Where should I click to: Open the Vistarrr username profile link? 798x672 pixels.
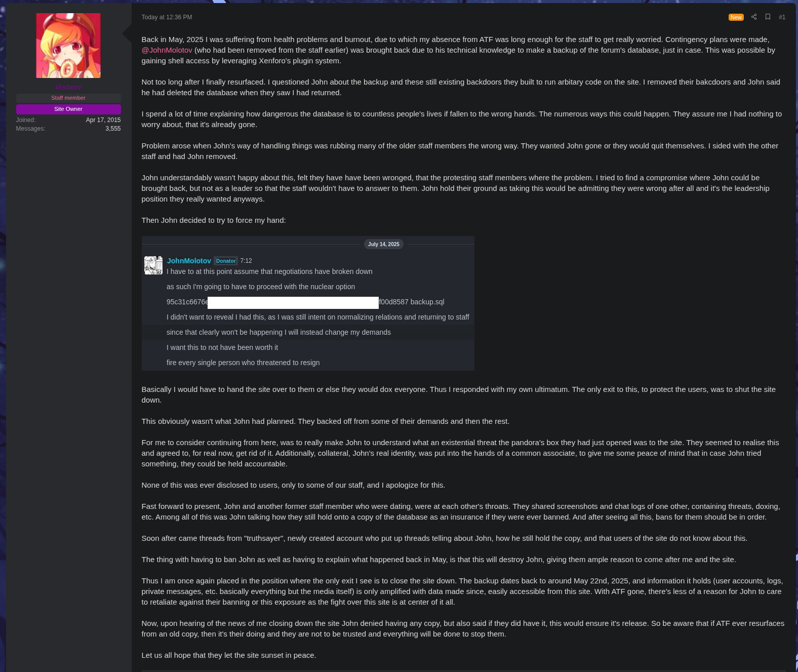(68, 87)
